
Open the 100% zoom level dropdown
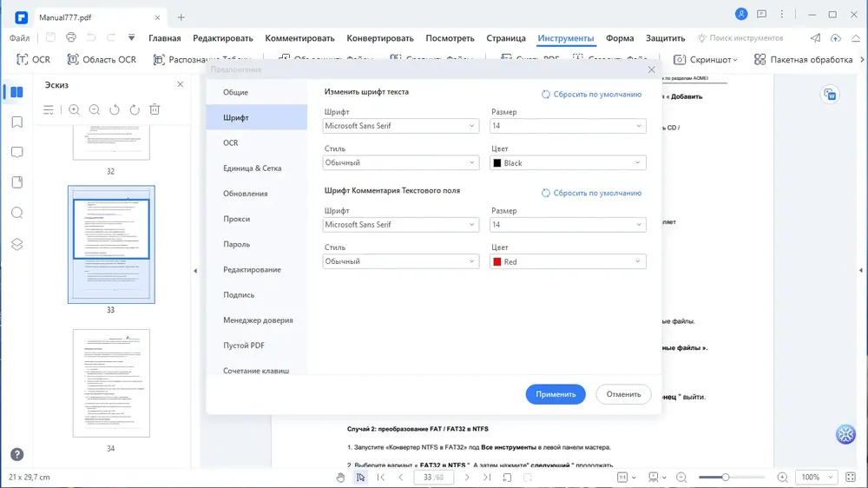[x=817, y=478]
